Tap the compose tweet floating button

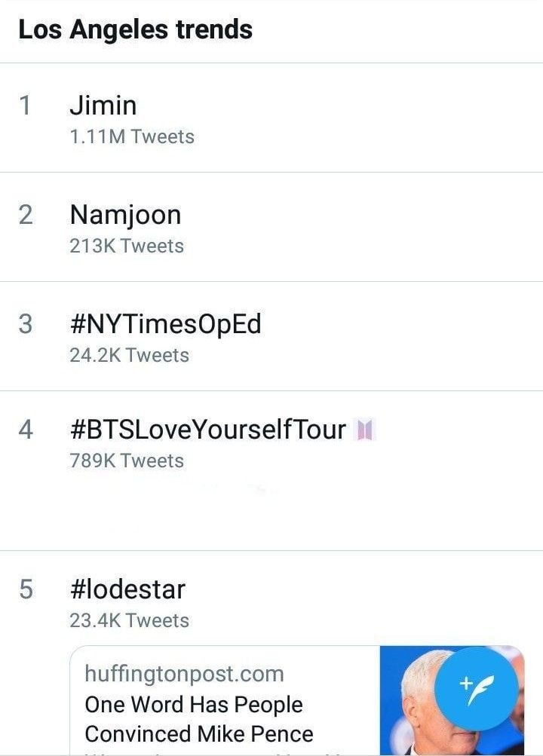click(477, 688)
